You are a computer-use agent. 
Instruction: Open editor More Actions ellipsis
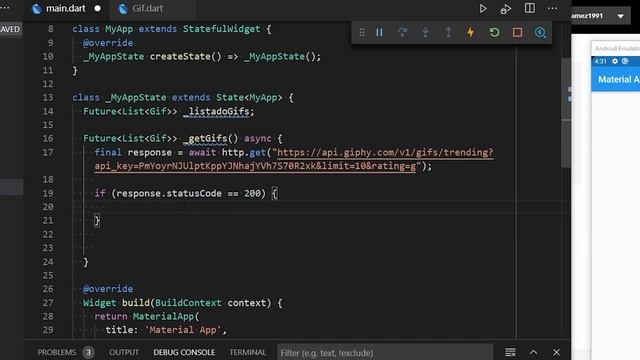click(552, 8)
